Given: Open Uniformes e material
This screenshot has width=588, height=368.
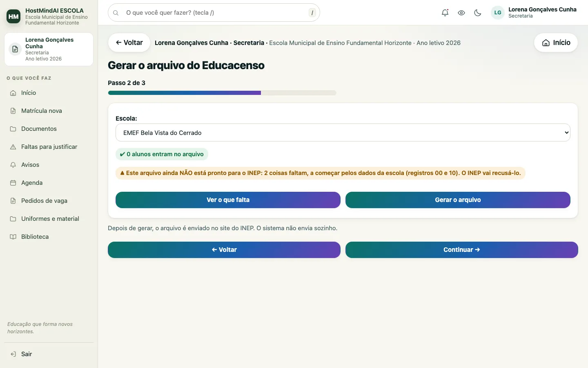Looking at the screenshot, I should [49, 219].
